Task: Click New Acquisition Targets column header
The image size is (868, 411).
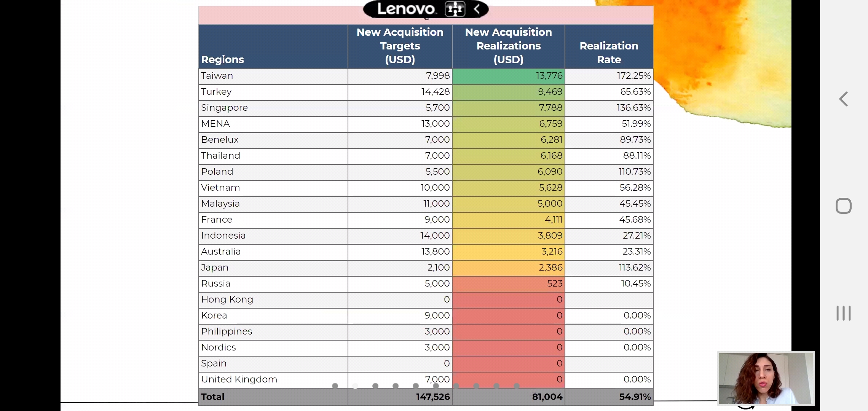Action: [x=400, y=46]
